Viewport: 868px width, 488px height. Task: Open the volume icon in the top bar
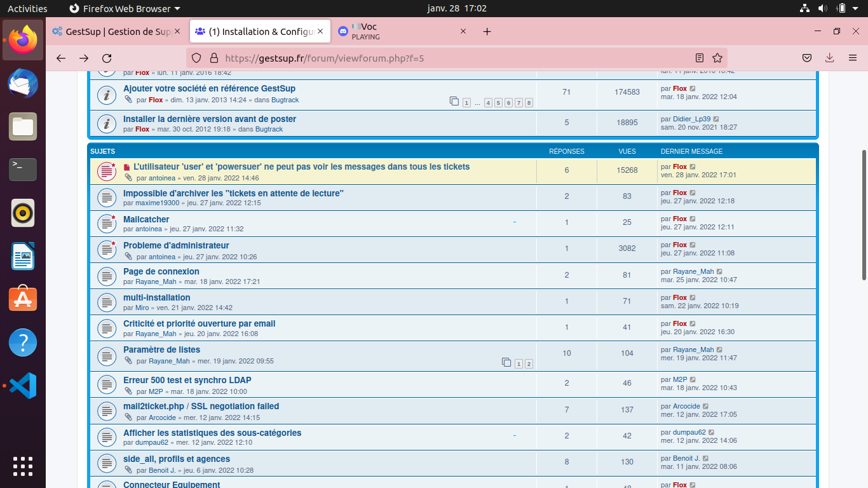823,8
